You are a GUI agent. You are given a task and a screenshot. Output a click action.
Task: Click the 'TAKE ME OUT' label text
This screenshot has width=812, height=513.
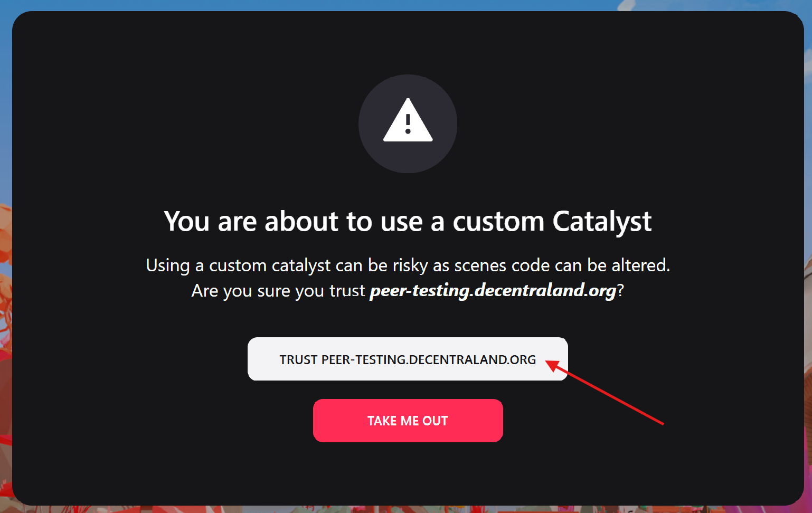click(x=408, y=421)
